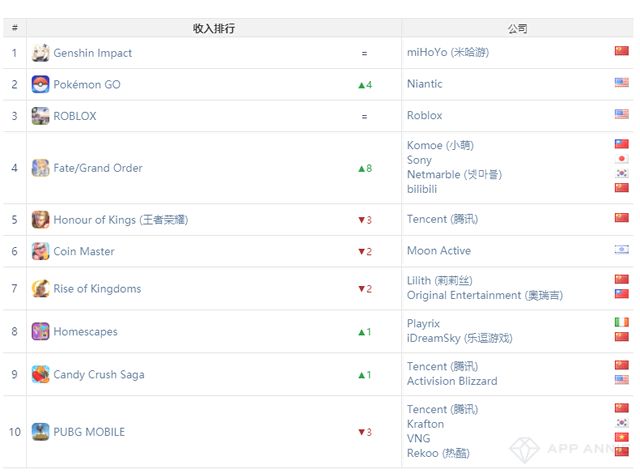Open the Coin Master game title
Screen dimensions: 640x473
tap(83, 251)
